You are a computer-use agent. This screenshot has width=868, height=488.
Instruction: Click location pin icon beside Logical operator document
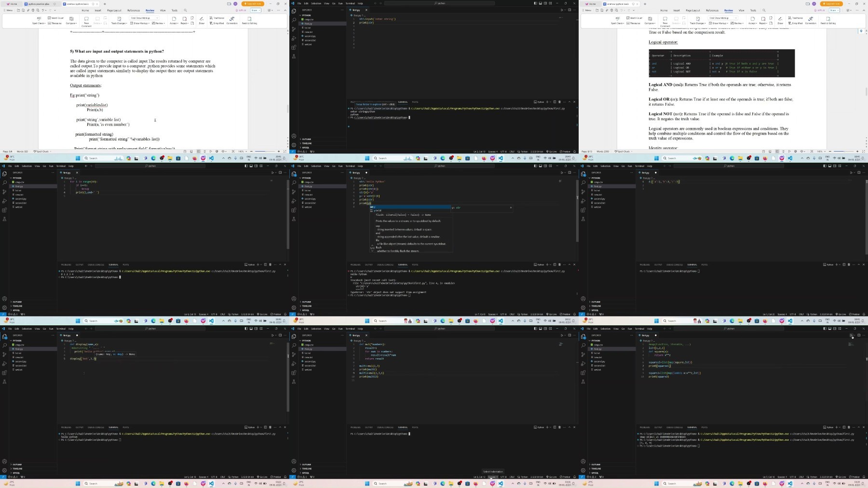point(861,31)
